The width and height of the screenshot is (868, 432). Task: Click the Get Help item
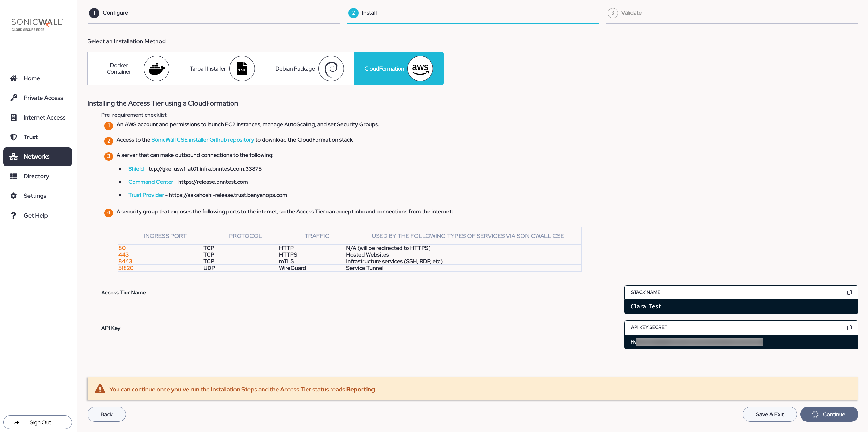(x=35, y=215)
